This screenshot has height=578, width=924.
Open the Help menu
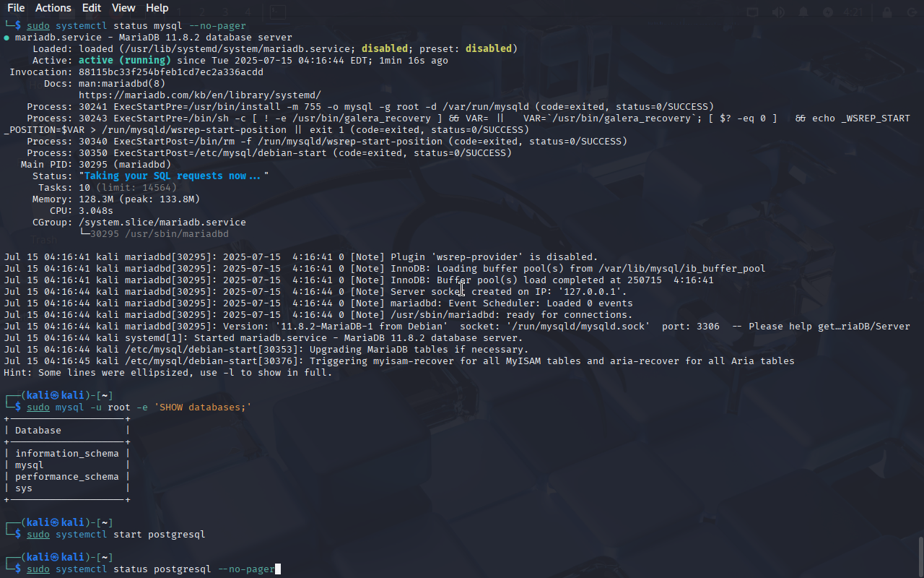157,8
